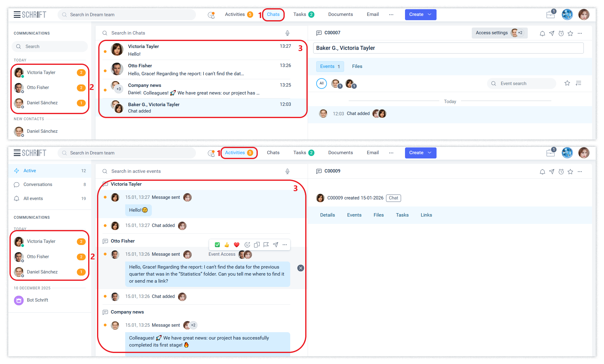The width and height of the screenshot is (604, 364).
Task: Open the hamburger menu next to top SCHRIFT logo
Action: 17,14
